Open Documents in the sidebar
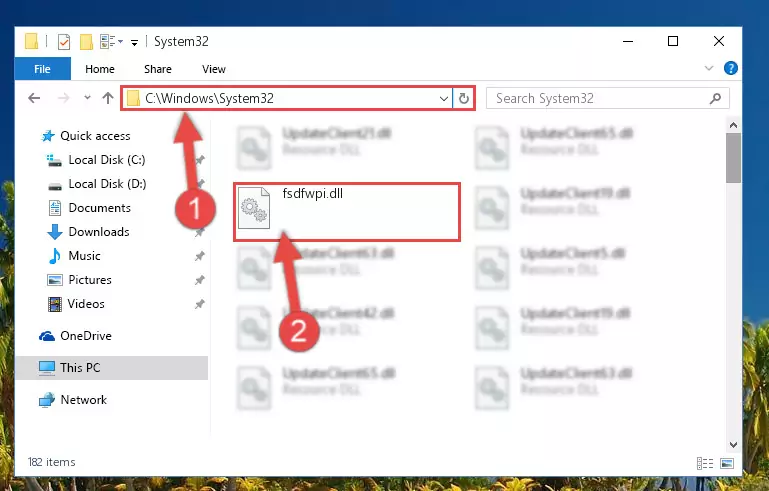Screen dimensions: 769x491 click(100, 208)
